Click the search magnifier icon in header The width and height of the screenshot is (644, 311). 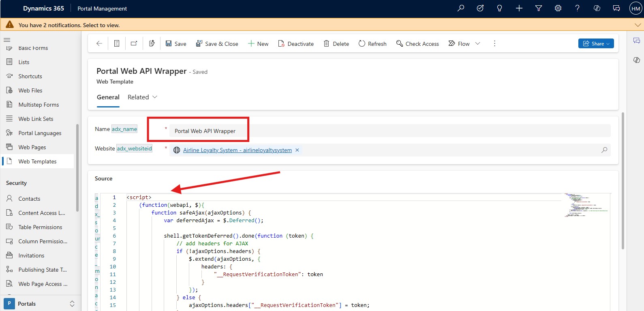460,8
